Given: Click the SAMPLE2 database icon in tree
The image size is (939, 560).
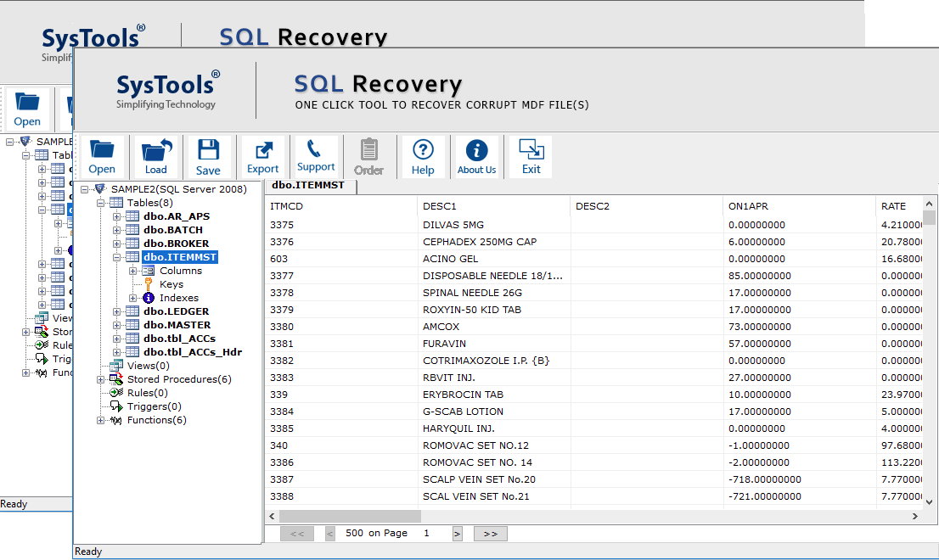Looking at the screenshot, I should (x=100, y=189).
